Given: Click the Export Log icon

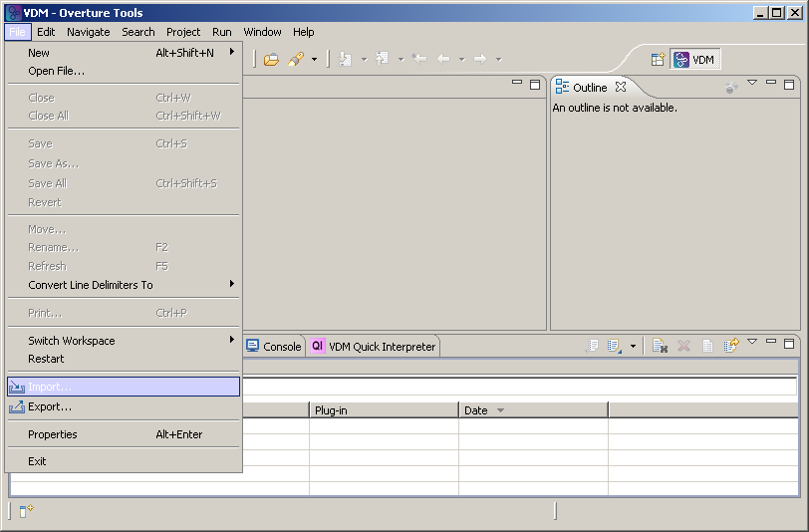Looking at the screenshot, I should click(x=592, y=346).
